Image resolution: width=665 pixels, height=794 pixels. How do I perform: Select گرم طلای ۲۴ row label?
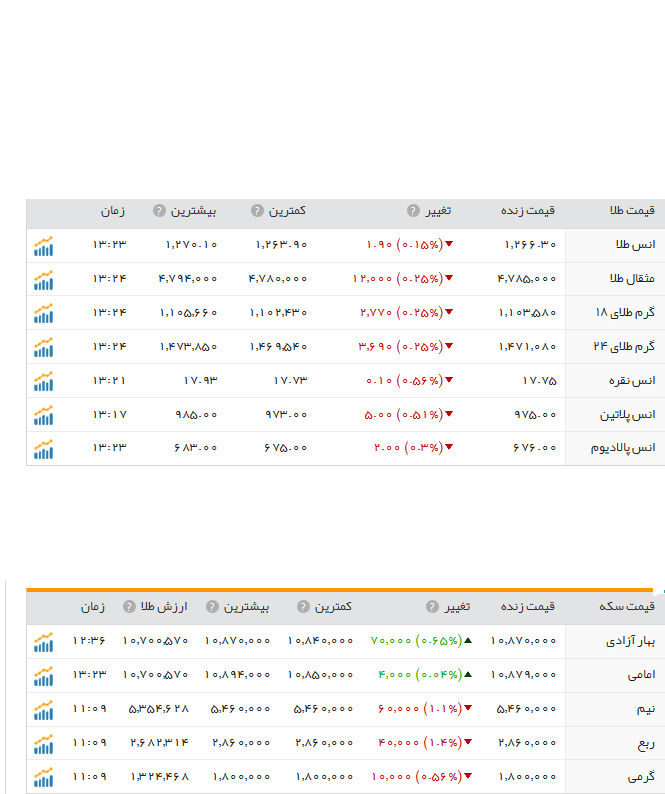click(624, 346)
